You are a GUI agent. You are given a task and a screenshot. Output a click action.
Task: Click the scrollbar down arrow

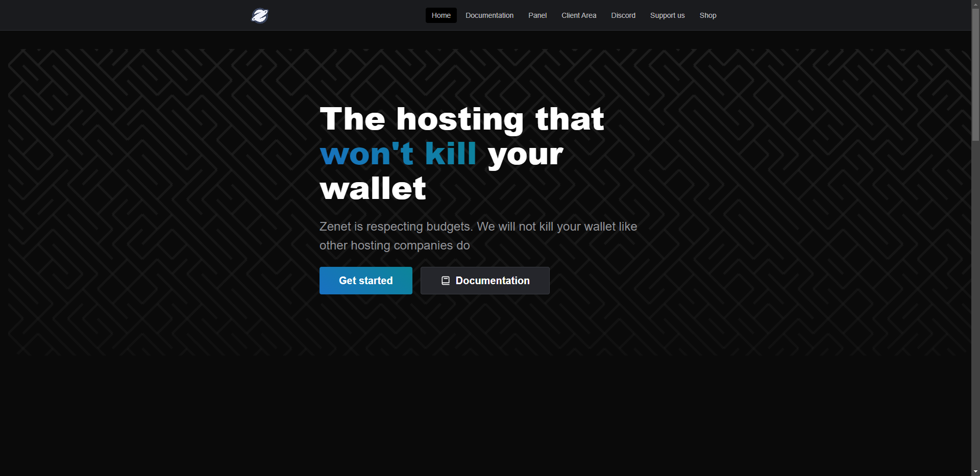coord(975,471)
